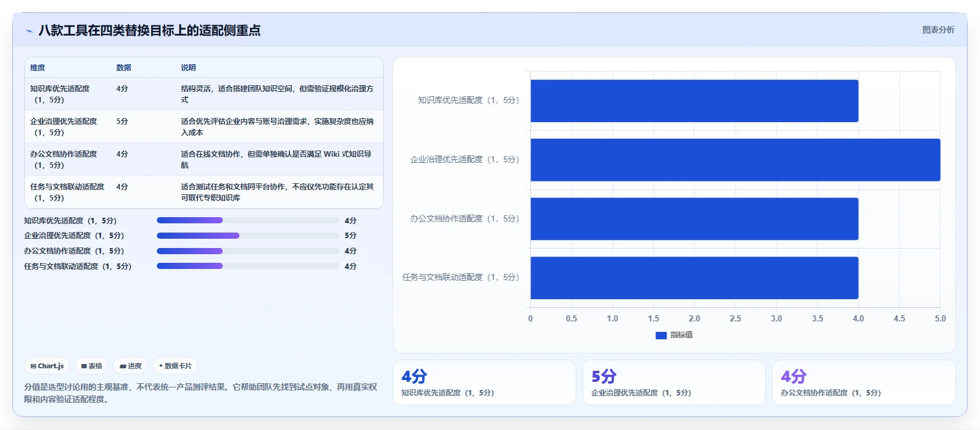Click the progress list label 办公文档协作适配度（1，5分）

pyautogui.click(x=74, y=251)
